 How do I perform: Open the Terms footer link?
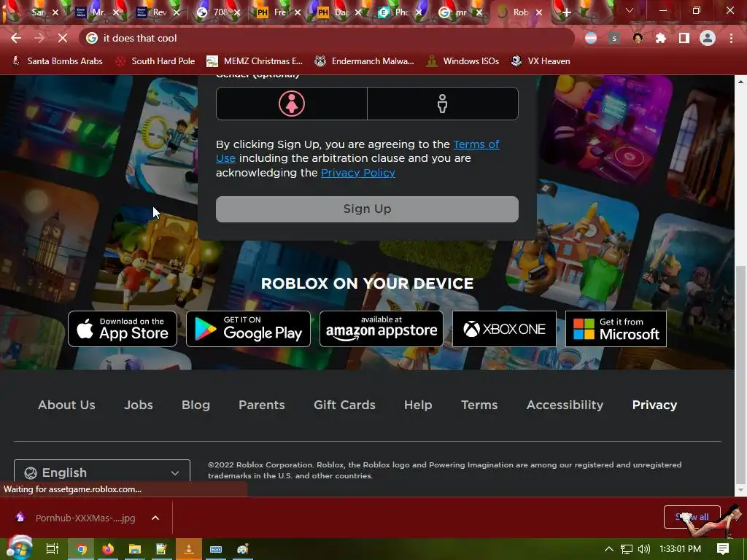click(x=479, y=405)
